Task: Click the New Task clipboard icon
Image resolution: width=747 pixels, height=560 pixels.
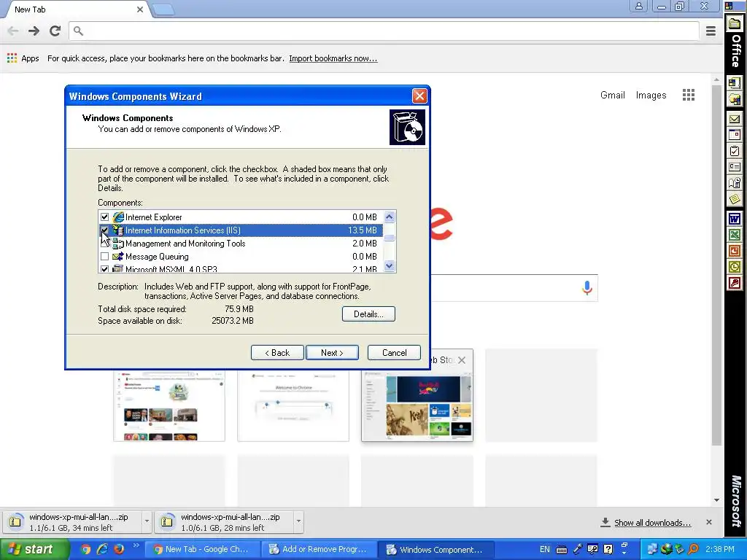Action: (x=734, y=151)
